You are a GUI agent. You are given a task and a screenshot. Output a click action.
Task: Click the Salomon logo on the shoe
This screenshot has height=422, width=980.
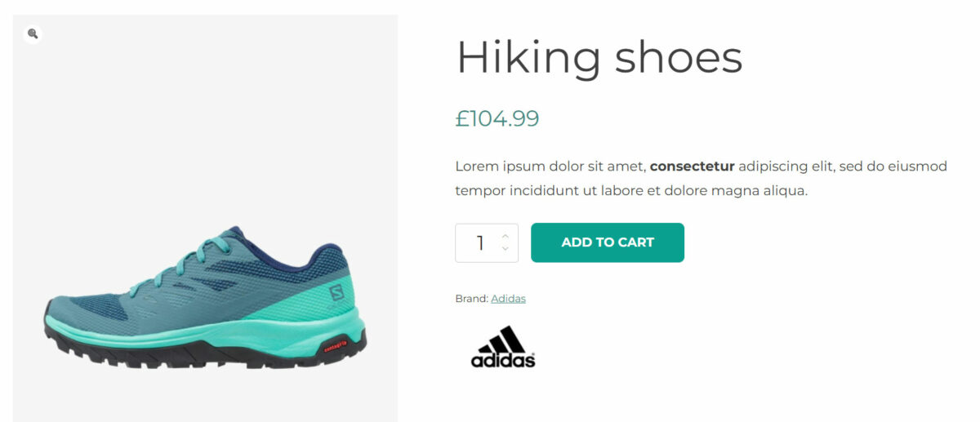pyautogui.click(x=336, y=292)
